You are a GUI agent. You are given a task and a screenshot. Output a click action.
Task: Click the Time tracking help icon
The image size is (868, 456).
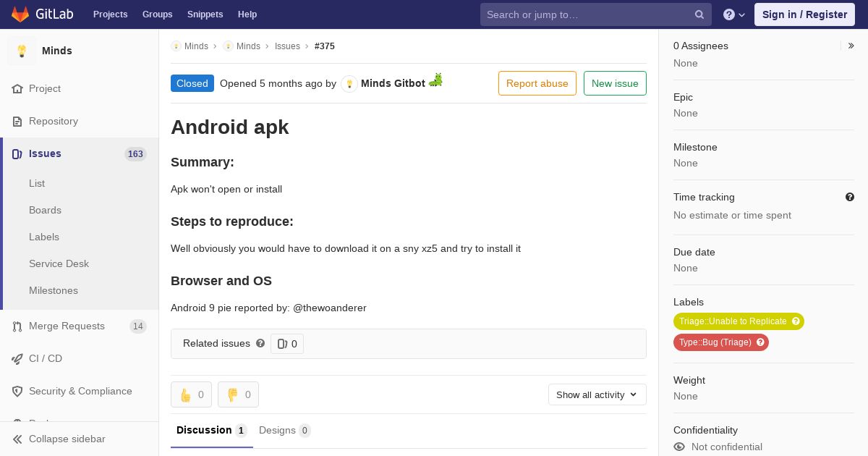click(x=850, y=197)
